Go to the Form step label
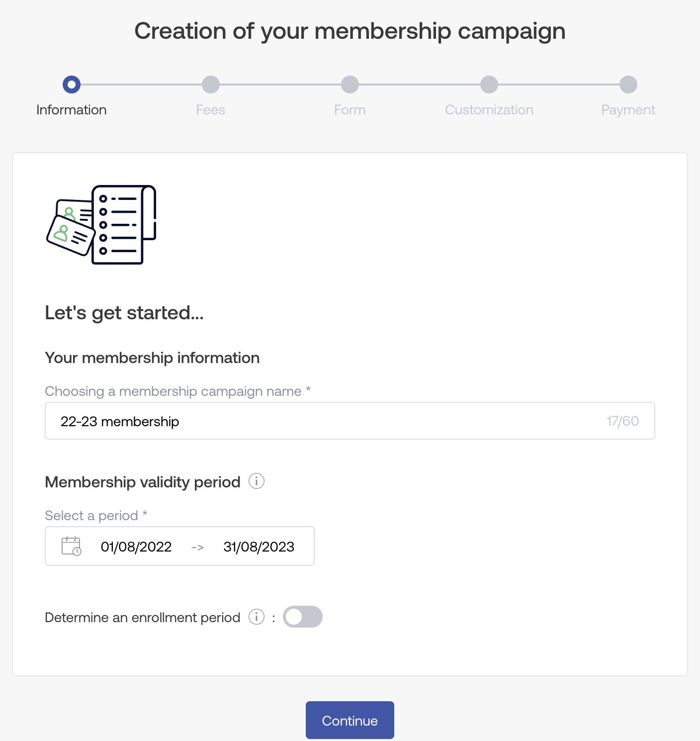The width and height of the screenshot is (700, 741). 350,110
